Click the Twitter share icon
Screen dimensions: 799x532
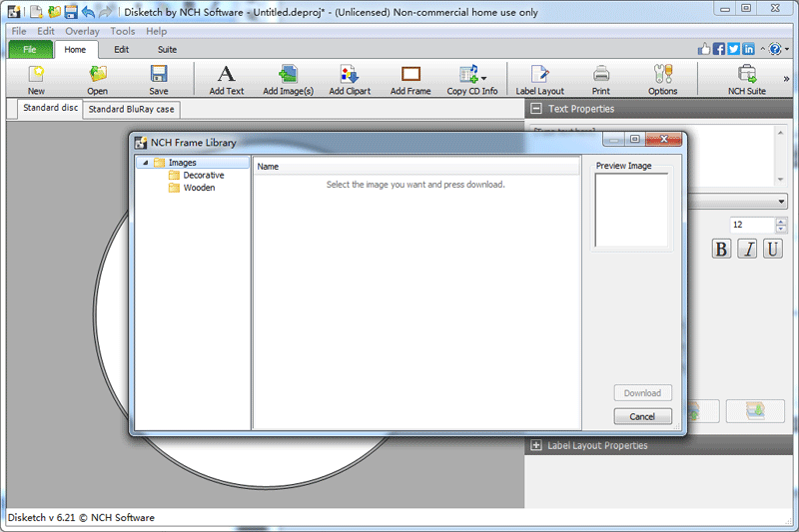pos(733,49)
